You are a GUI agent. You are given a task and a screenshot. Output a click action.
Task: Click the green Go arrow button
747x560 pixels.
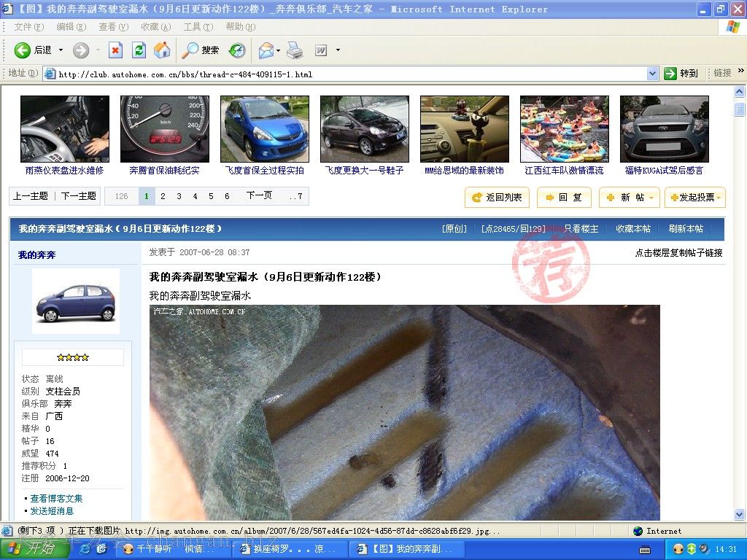point(670,74)
